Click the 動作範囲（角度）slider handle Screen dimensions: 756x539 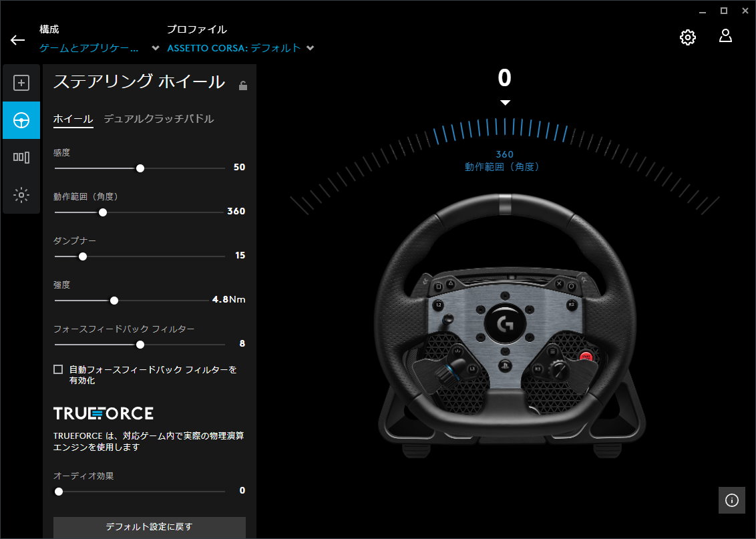click(103, 212)
